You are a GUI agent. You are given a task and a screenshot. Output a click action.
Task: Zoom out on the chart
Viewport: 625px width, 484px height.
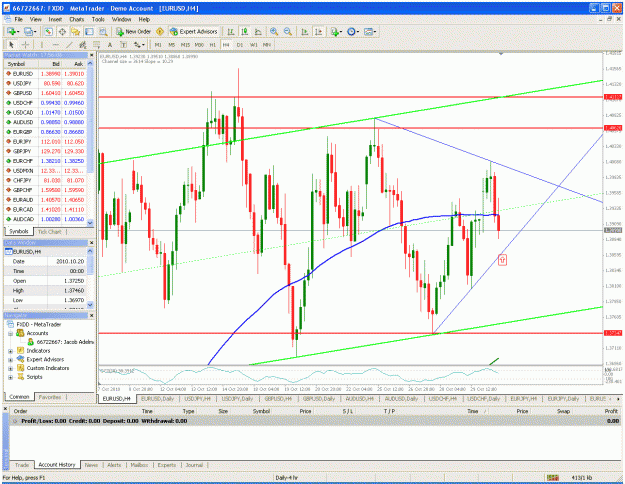click(x=287, y=31)
